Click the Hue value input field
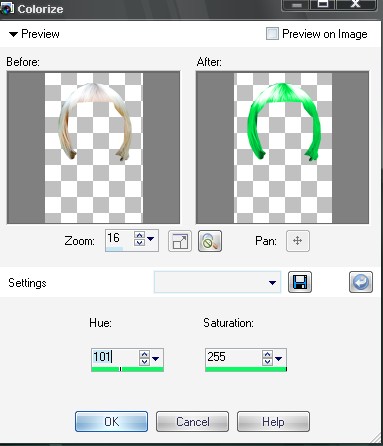The width and height of the screenshot is (383, 446). 115,357
